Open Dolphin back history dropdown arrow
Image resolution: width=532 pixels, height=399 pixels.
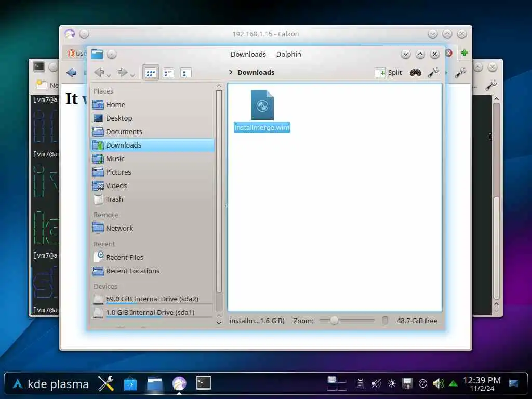coord(108,75)
